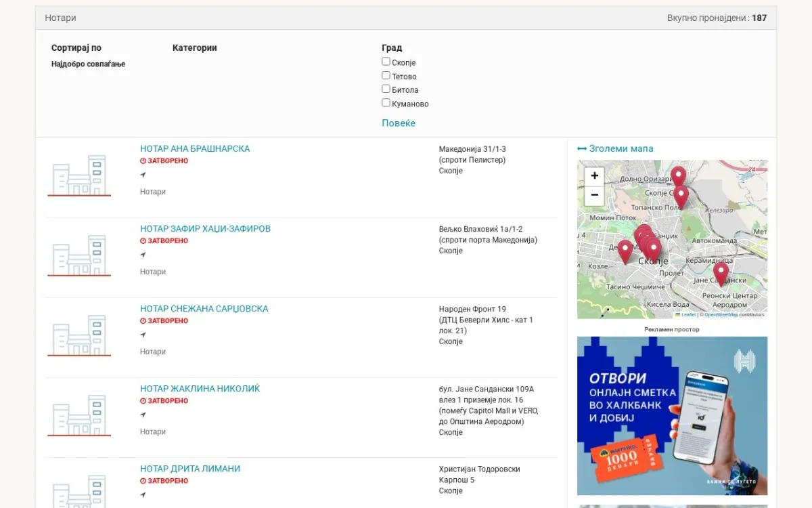Zoom in on the map
This screenshot has height=508, width=812.
pyautogui.click(x=594, y=176)
